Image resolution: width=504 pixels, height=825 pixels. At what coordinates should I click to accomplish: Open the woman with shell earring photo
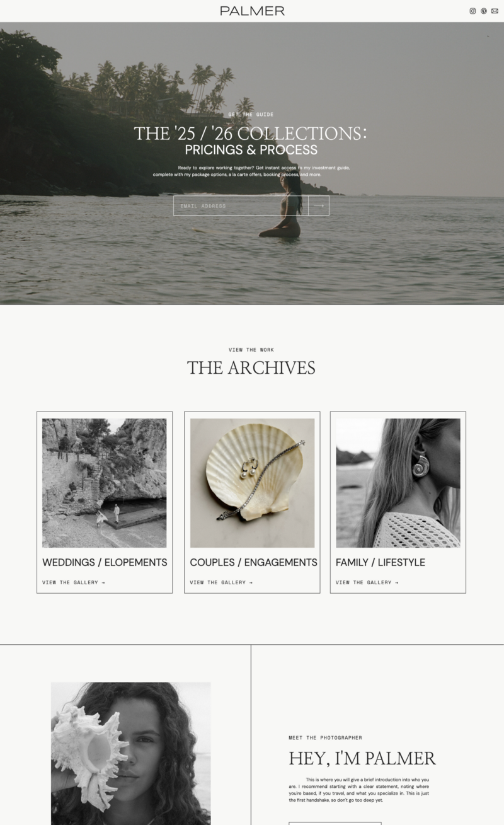(398, 483)
